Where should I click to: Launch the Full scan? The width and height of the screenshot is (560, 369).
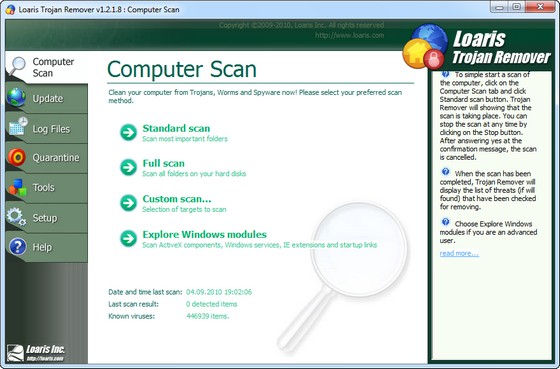click(x=164, y=163)
